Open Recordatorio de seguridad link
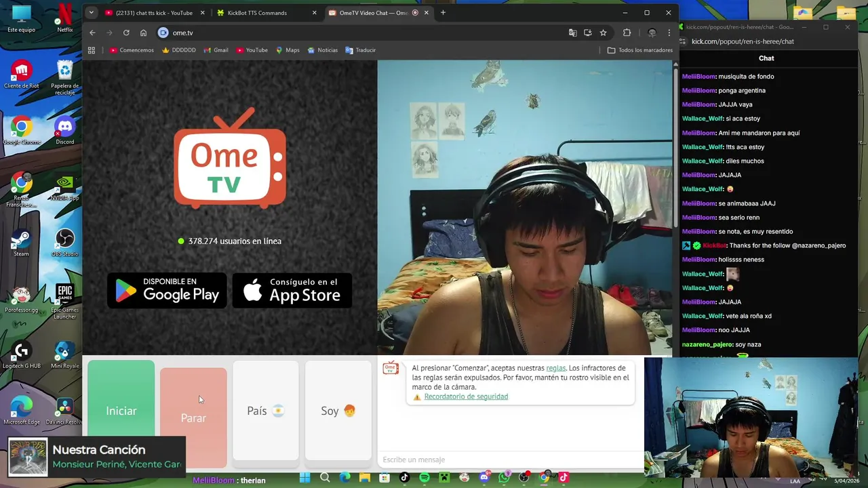868x488 pixels. [466, 396]
